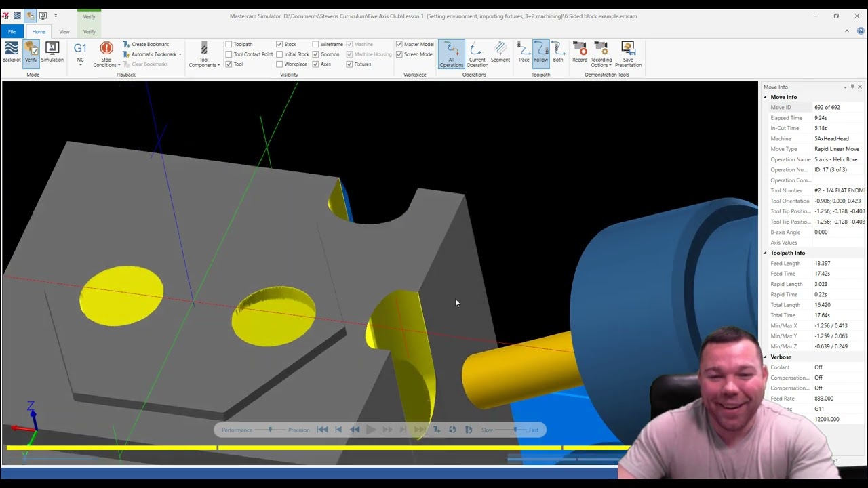Adjust the Slow–Fast speed slider
This screenshot has height=488, width=868.
tap(515, 430)
